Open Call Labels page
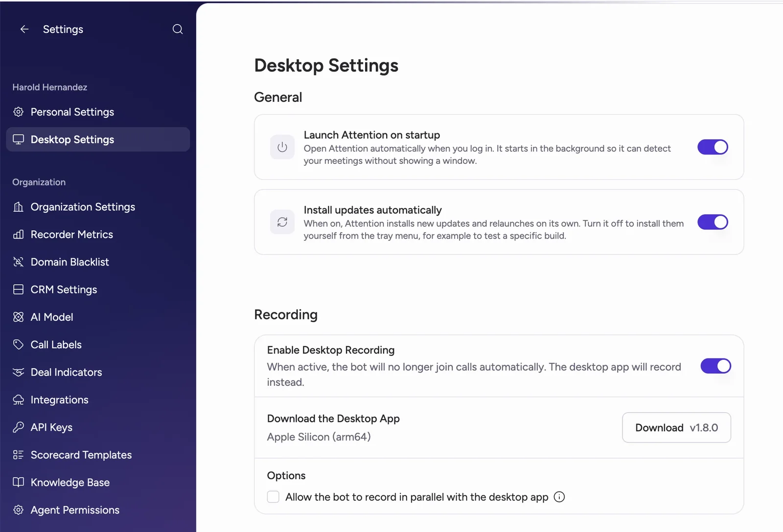 click(x=98, y=345)
